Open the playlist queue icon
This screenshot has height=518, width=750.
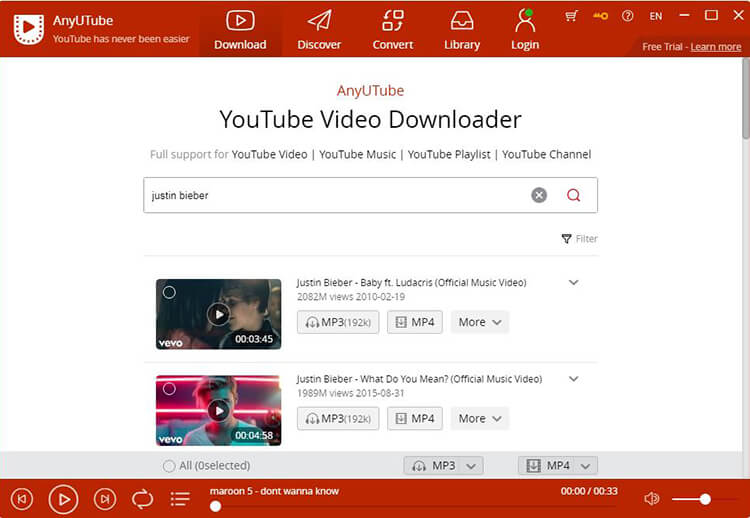click(180, 499)
